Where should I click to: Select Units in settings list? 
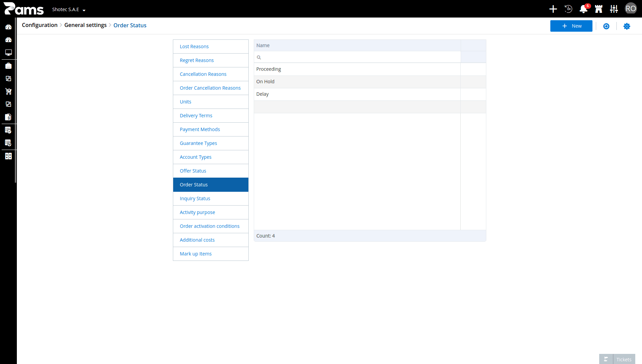pos(211,102)
